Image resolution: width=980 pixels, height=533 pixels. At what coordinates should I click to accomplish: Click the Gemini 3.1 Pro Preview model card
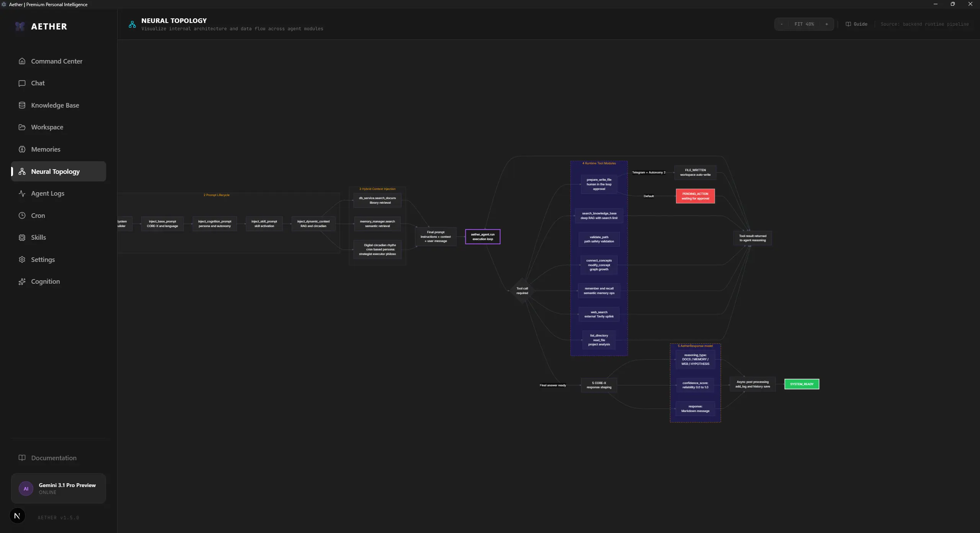click(58, 489)
